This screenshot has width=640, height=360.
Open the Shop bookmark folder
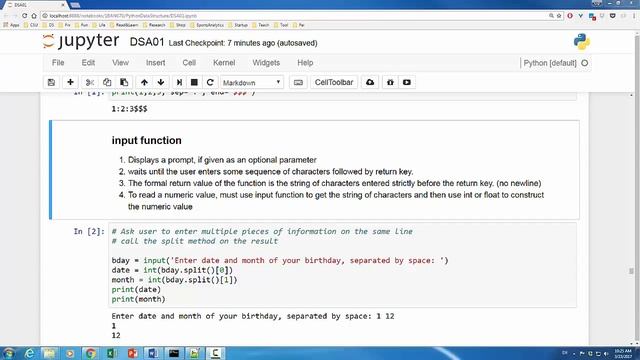point(178,25)
